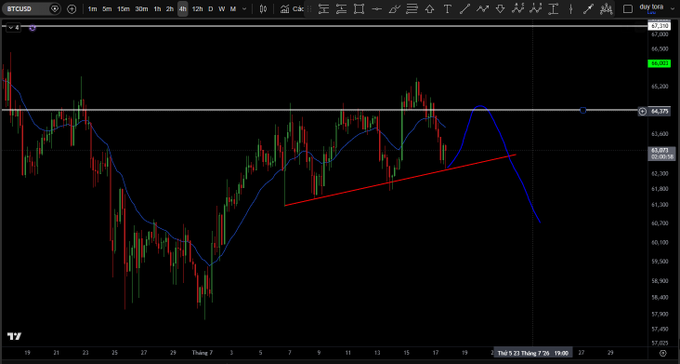Switch to the 5m timeframe

tap(107, 9)
